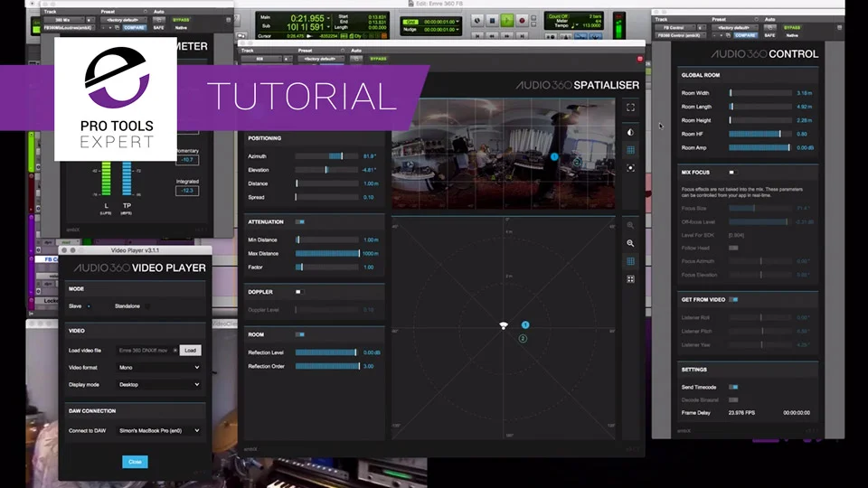Toggle the Attenuation switch
The image size is (868, 488).
[299, 222]
